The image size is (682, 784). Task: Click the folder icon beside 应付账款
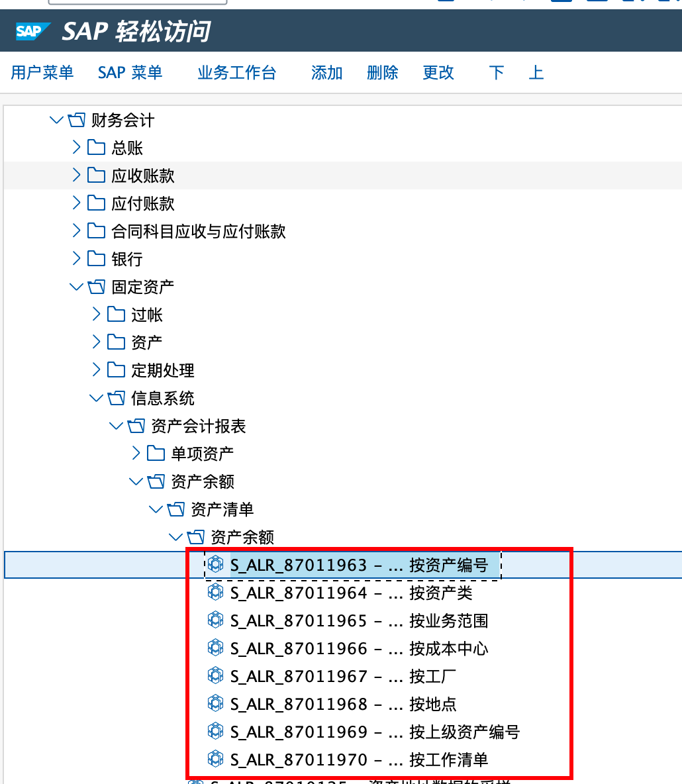click(96, 203)
